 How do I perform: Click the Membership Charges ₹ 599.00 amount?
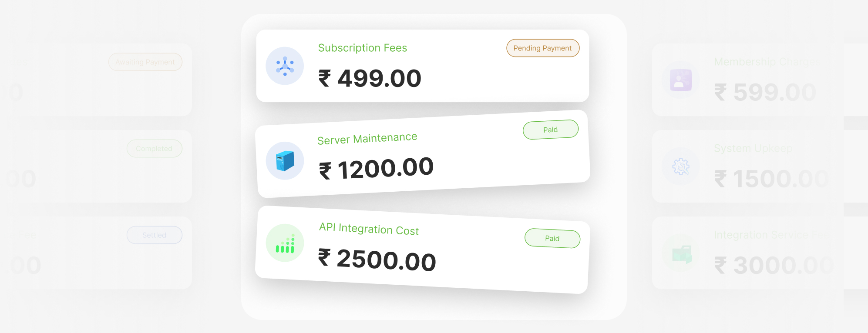pos(765,93)
